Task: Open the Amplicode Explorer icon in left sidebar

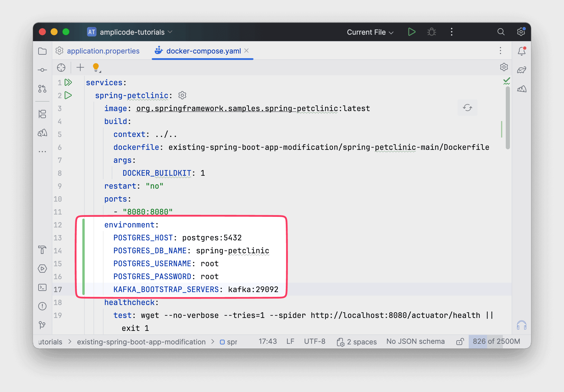Action: click(x=42, y=133)
